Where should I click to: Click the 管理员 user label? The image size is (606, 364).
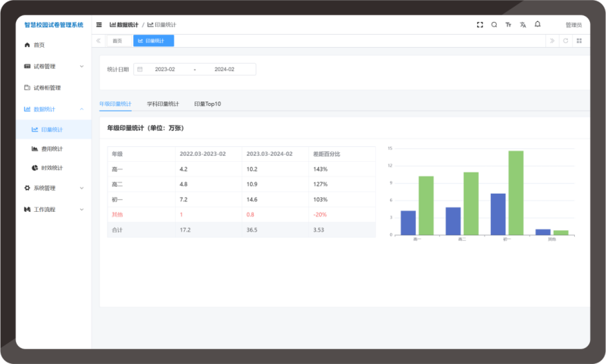click(x=573, y=25)
